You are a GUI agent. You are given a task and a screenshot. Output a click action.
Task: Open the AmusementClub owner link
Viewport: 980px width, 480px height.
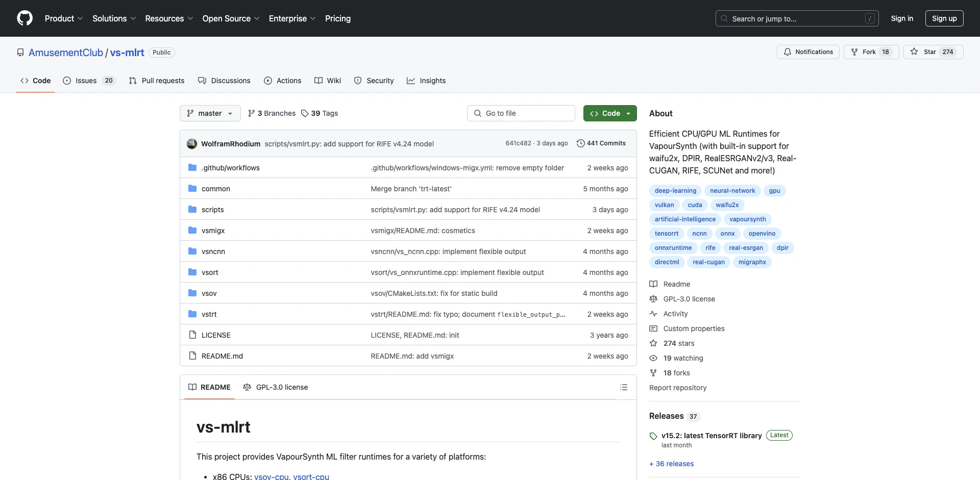[x=66, y=53]
